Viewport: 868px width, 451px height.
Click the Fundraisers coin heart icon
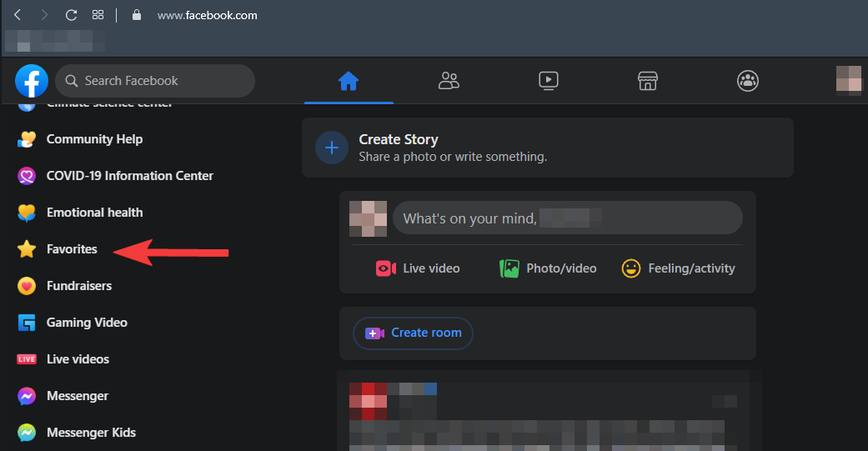pos(27,286)
